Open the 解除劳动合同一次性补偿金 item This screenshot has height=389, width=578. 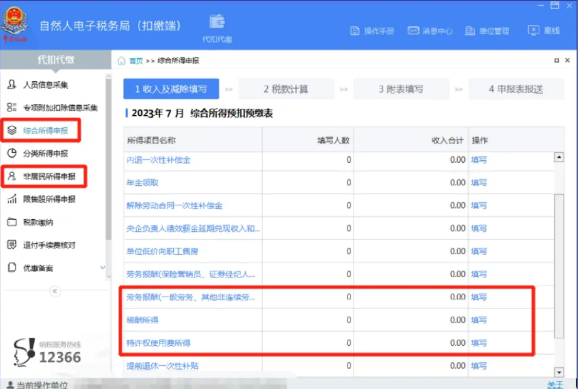pyautogui.click(x=174, y=206)
